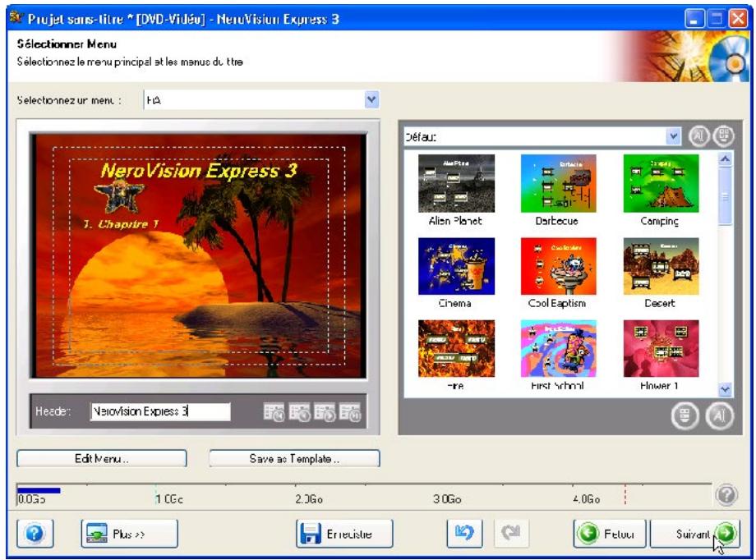The height and width of the screenshot is (560, 756).
Task: Choose the Camping menu template
Action: click(x=661, y=190)
